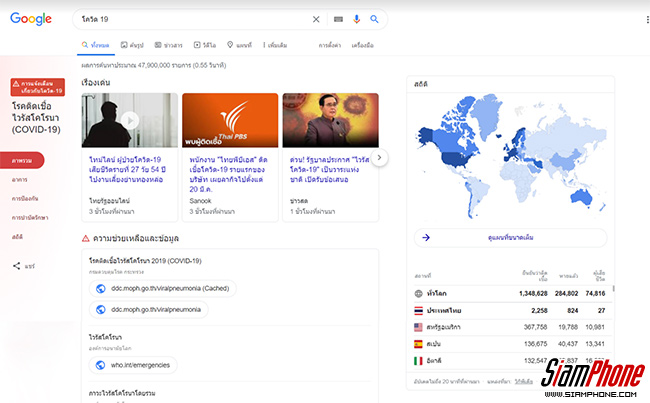Click the statistics table scrollbar
This screenshot has height=403, width=650.
click(613, 288)
